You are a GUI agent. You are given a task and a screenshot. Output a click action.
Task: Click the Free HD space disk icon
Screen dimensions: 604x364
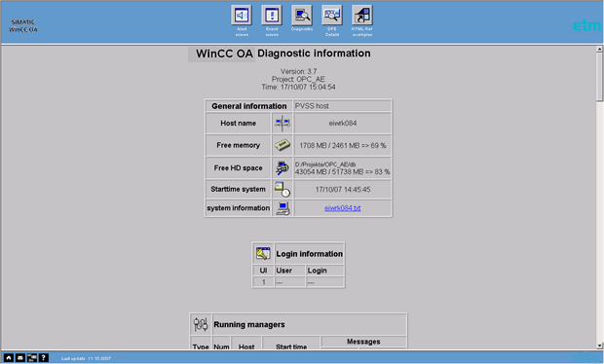coord(283,167)
